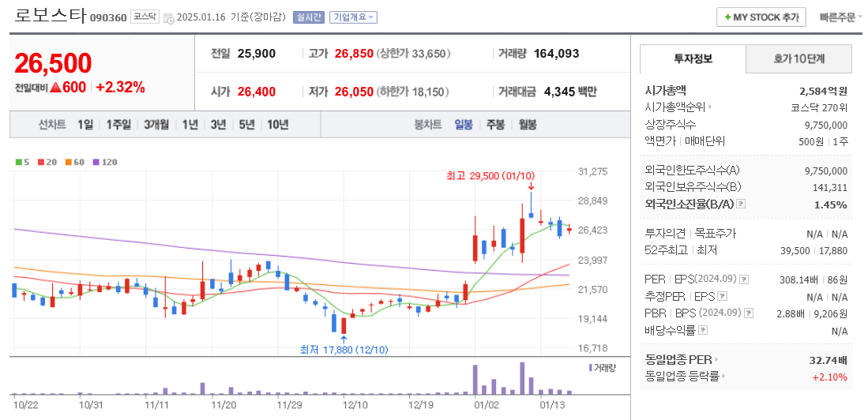Switch to the 호가10단계 tab
Image resolution: width=868 pixels, height=420 pixels.
coord(798,58)
